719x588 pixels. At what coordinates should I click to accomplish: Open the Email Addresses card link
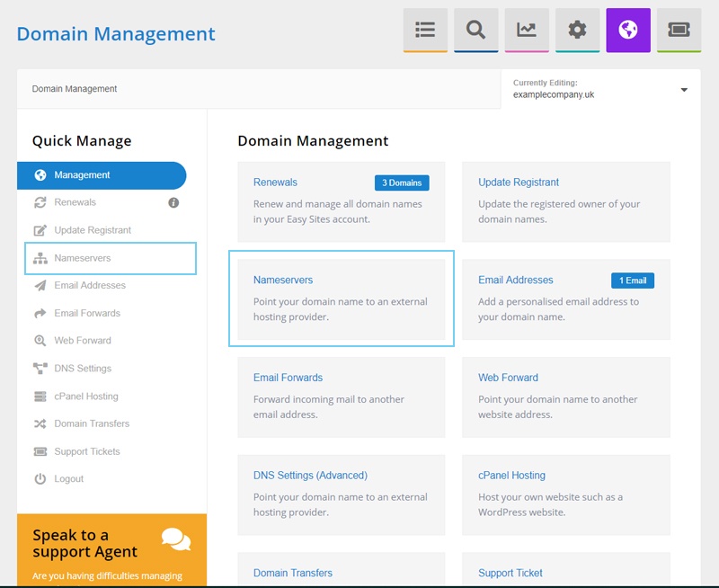pyautogui.click(x=516, y=281)
